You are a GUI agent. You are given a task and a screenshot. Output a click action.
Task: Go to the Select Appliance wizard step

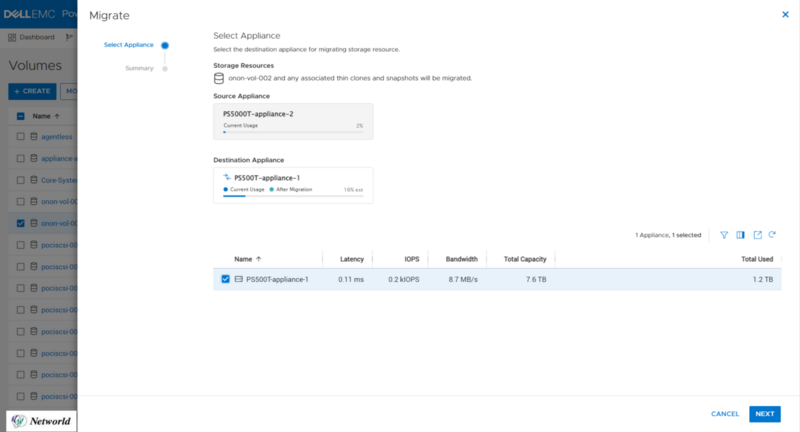(x=129, y=45)
